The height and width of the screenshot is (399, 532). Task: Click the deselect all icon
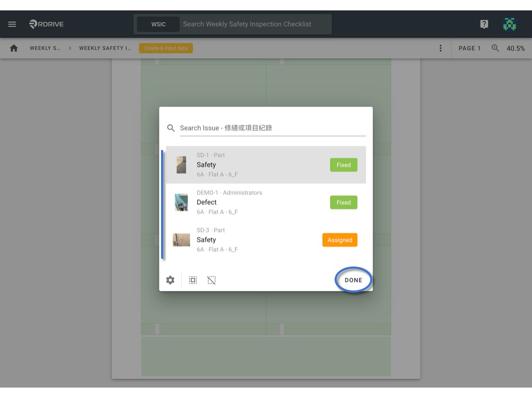point(211,280)
